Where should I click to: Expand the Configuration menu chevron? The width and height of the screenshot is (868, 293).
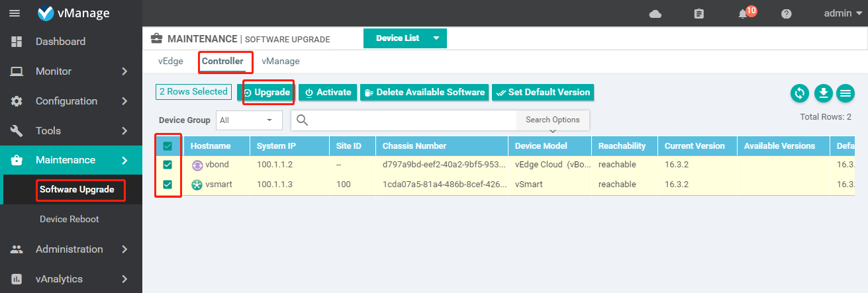(124, 101)
